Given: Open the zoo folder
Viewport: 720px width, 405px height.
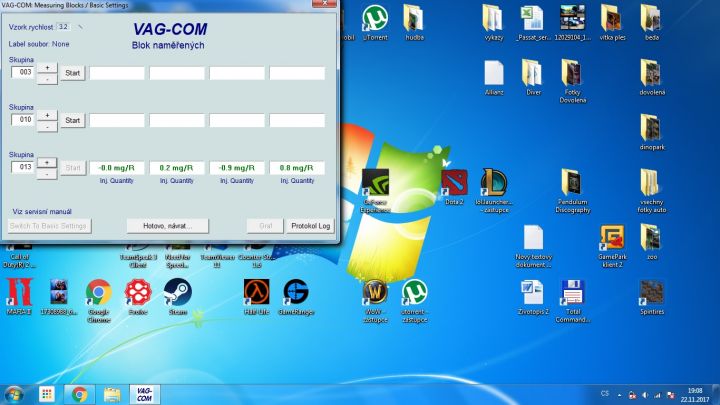Looking at the screenshot, I should click(x=652, y=242).
